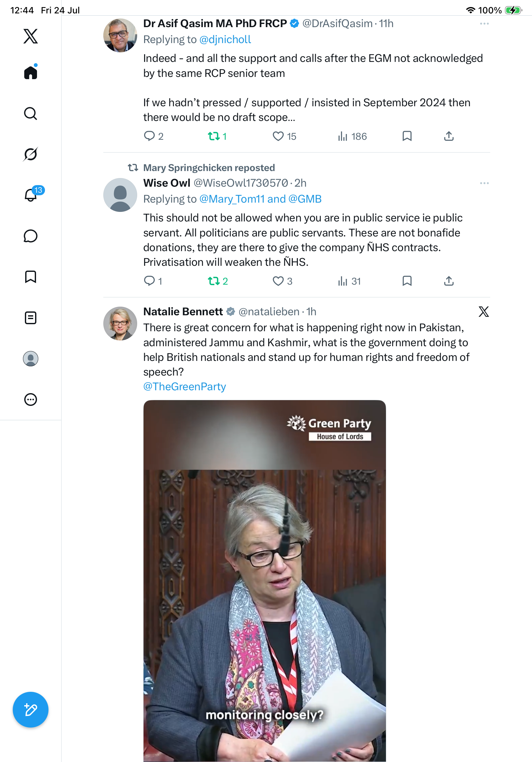The width and height of the screenshot is (532, 762).
Task: Open the Lists icon in sidebar
Action: click(x=31, y=317)
